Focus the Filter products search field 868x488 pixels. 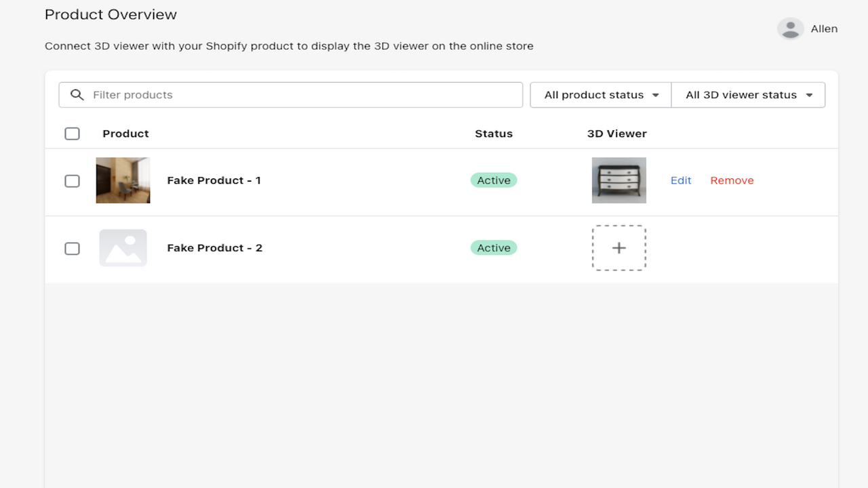tap(305, 95)
